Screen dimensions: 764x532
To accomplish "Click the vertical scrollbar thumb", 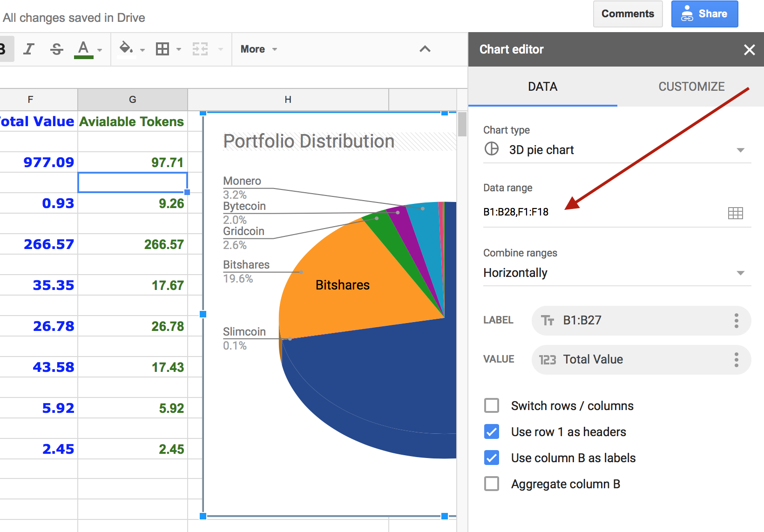I will click(462, 124).
